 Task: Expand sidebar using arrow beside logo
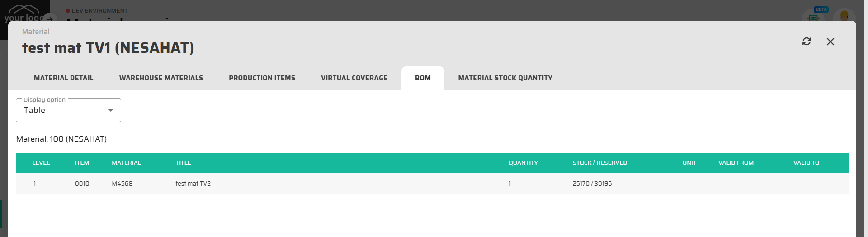pos(50,19)
